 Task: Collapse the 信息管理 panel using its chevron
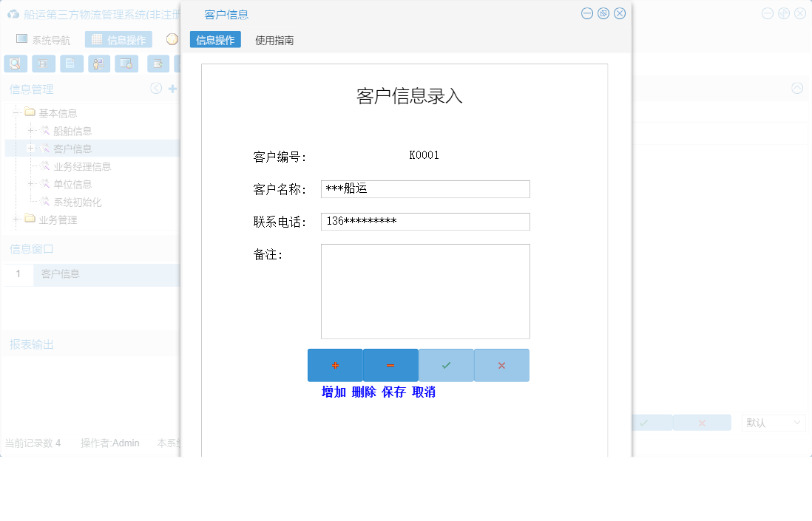coord(155,88)
